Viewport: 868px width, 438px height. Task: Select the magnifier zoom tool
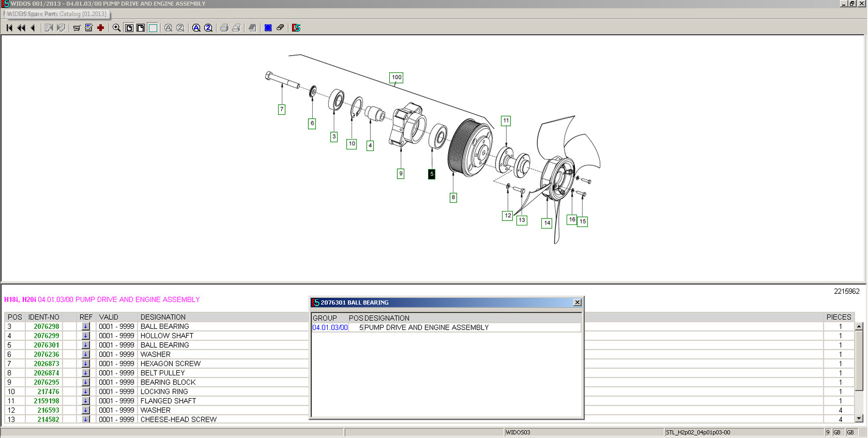(x=117, y=28)
